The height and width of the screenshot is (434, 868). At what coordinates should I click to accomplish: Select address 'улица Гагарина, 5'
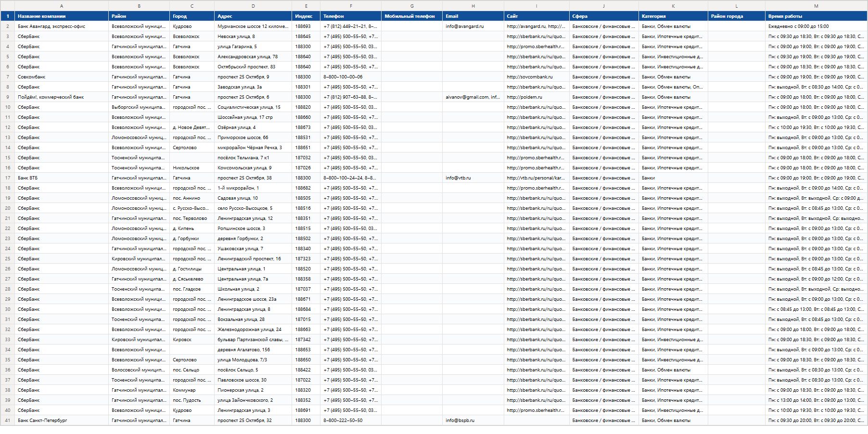[x=253, y=47]
